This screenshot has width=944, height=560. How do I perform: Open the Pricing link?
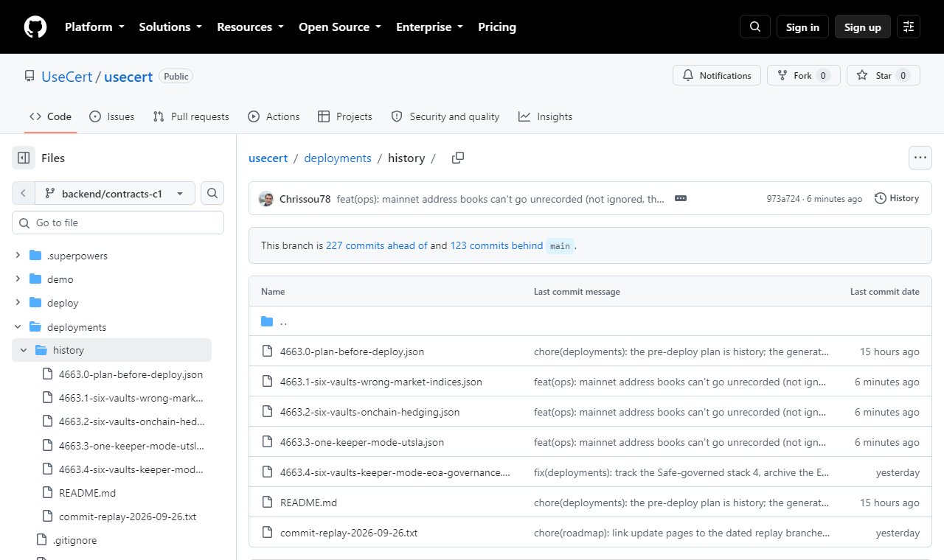click(497, 27)
